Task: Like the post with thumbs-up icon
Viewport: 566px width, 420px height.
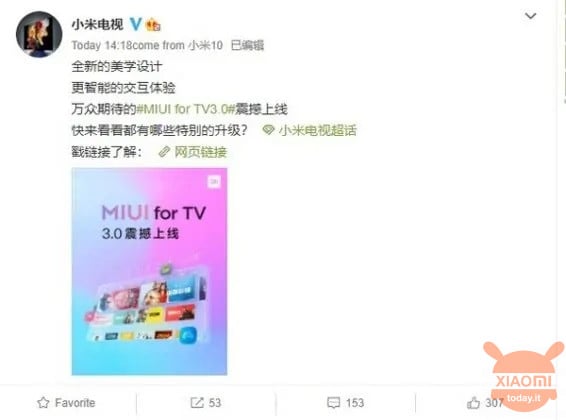Action: click(x=473, y=403)
